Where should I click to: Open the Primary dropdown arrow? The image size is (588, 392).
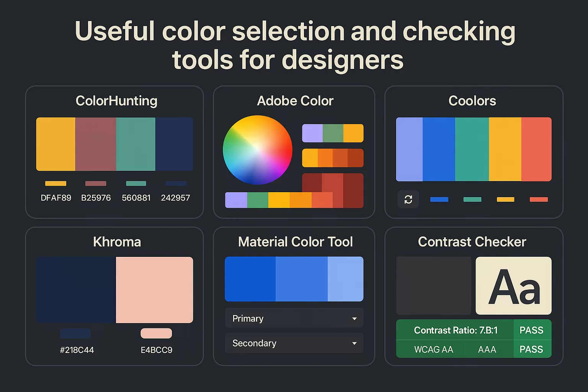click(354, 318)
